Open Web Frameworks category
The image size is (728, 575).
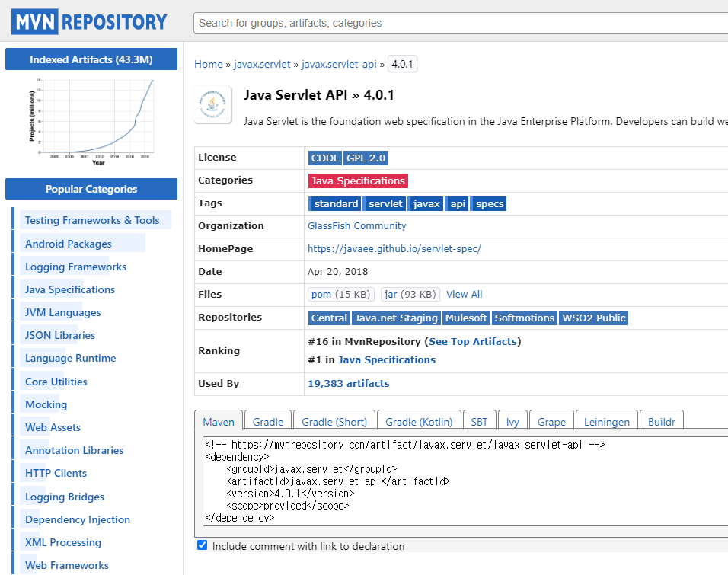pyautogui.click(x=67, y=565)
